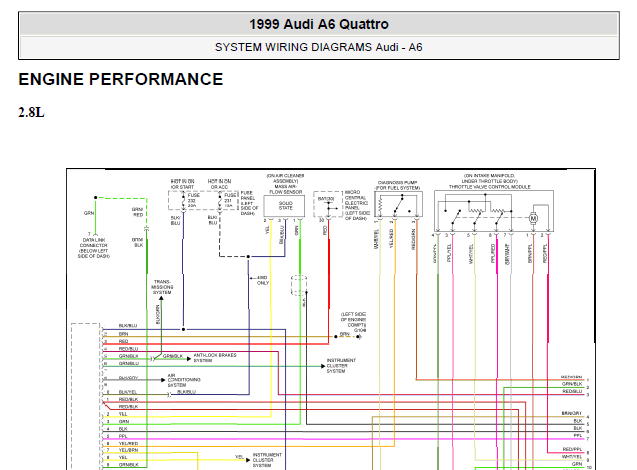
Task: Click the vertical 'GRY/WHT' wire label
Action: click(x=507, y=254)
